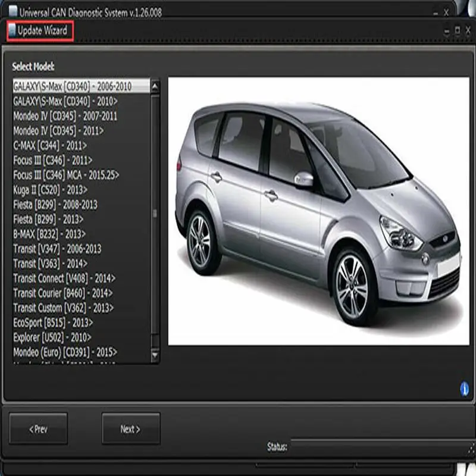Click the Update Wizard window icon

point(12,31)
